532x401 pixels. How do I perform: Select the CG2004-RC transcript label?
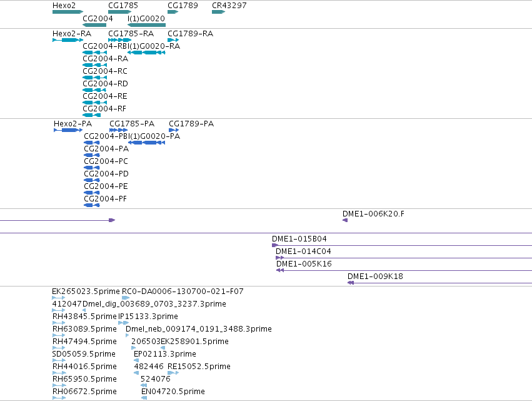tap(105, 71)
